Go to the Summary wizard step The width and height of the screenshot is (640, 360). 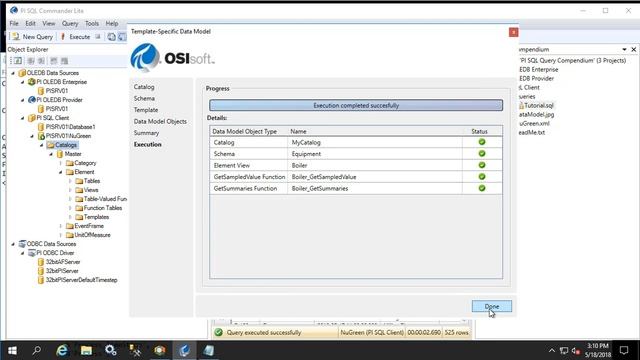point(147,133)
